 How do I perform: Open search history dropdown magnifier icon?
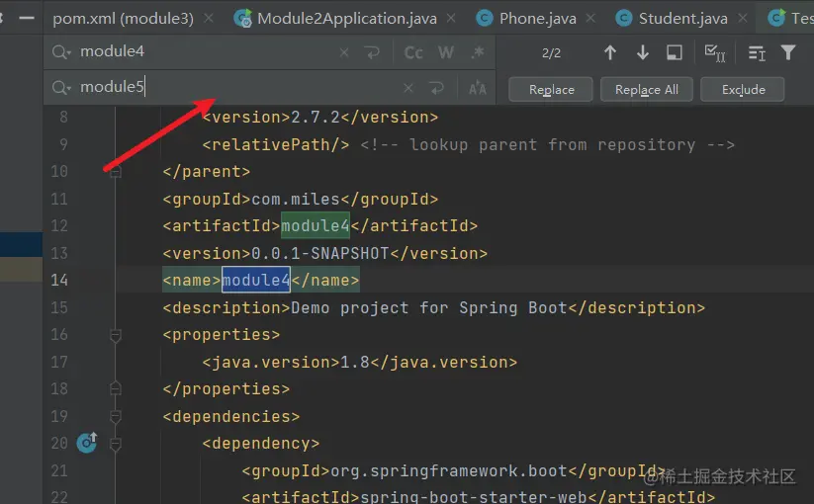click(x=61, y=52)
